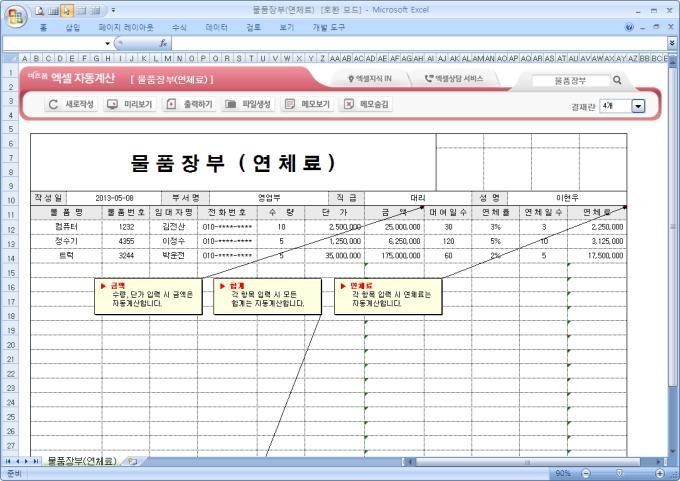This screenshot has width=680, height=481.
Task: Click the insert new worksheet icon
Action: (x=132, y=461)
